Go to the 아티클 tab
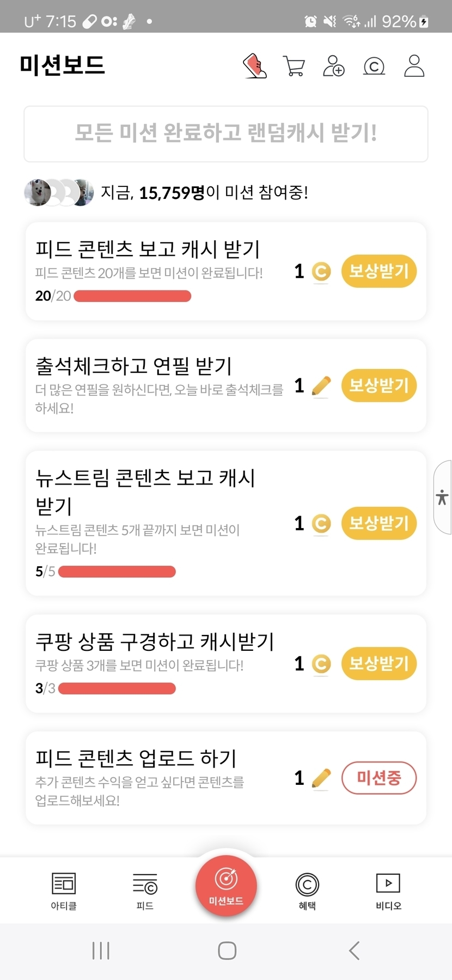Screen dimensions: 452x980 64,891
